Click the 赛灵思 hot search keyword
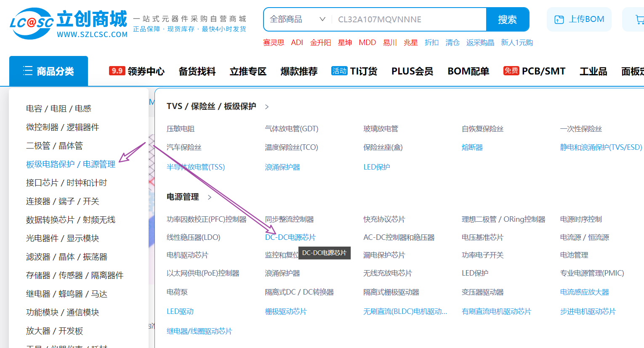The width and height of the screenshot is (644, 348). pos(274,43)
